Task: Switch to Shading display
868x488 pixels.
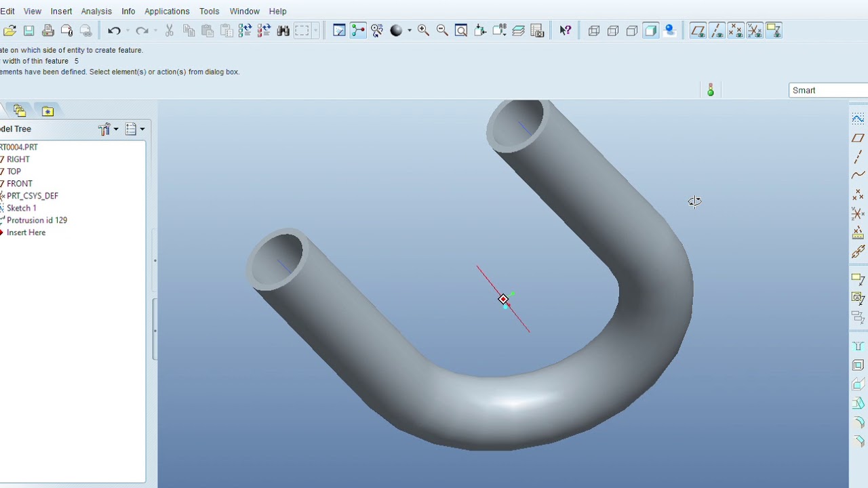Action: 651,30
